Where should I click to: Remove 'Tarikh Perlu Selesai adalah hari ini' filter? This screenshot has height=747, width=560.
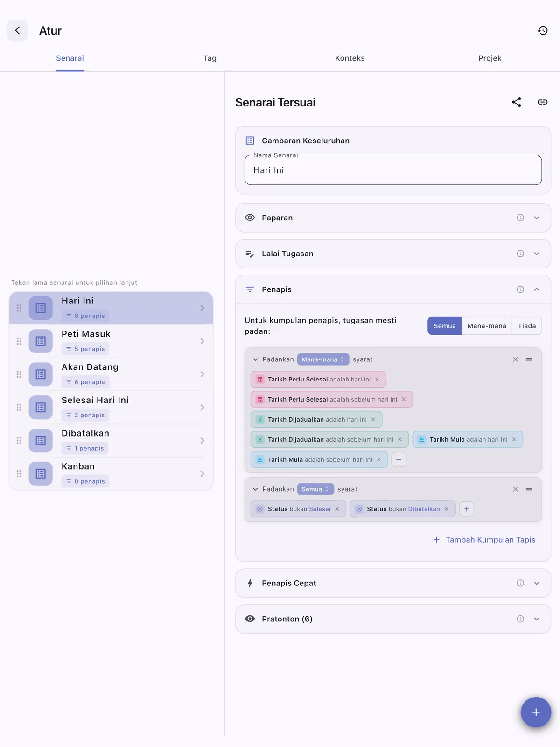pos(377,380)
